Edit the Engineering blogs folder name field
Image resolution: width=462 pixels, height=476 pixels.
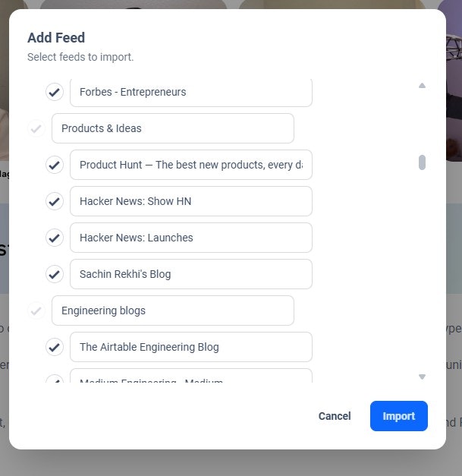click(x=173, y=311)
